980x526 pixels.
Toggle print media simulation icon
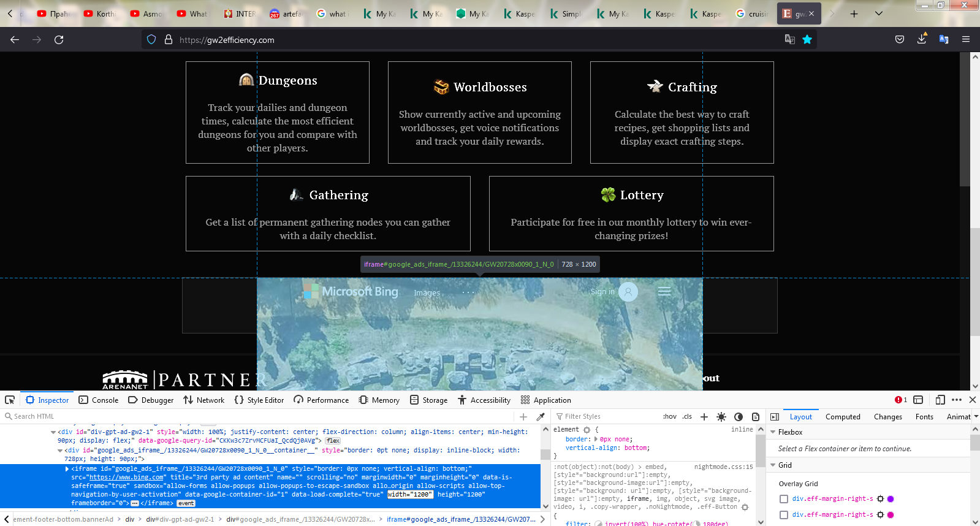click(x=756, y=417)
